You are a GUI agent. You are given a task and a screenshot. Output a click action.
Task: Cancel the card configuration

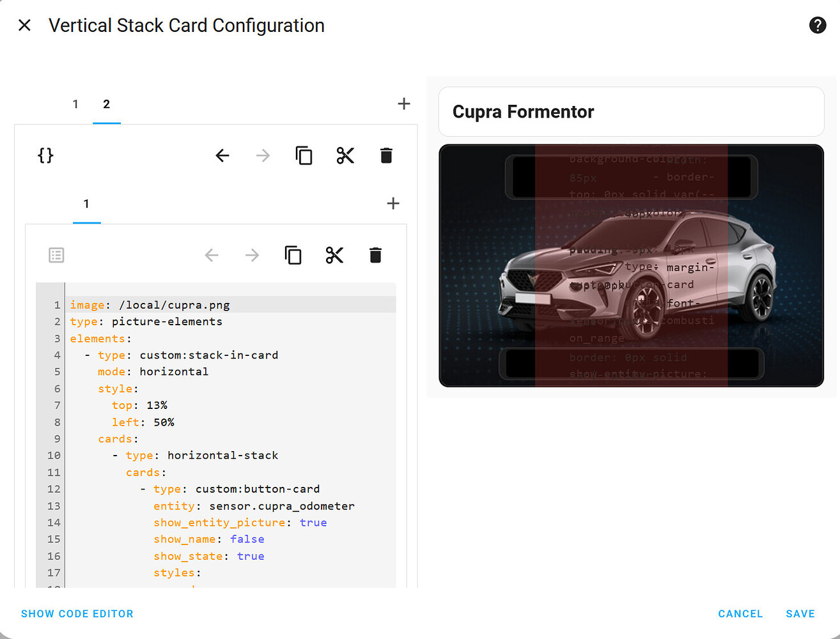coord(740,613)
